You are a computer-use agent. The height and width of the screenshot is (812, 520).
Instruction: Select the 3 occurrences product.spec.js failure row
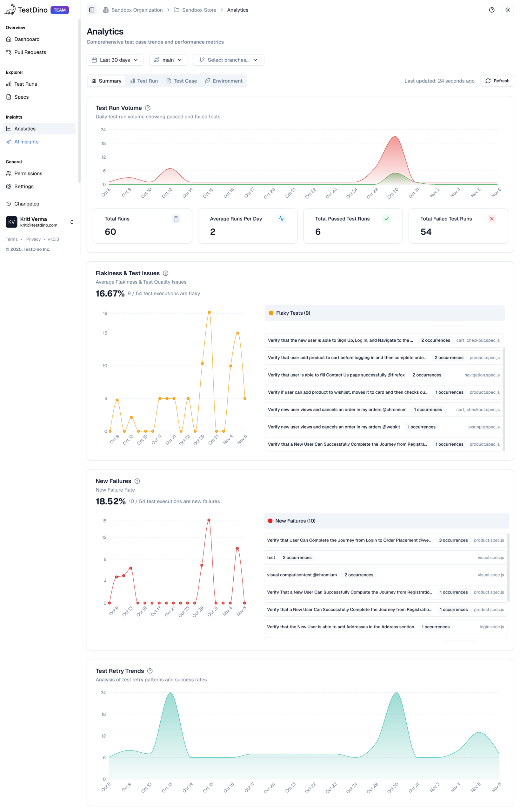point(385,540)
